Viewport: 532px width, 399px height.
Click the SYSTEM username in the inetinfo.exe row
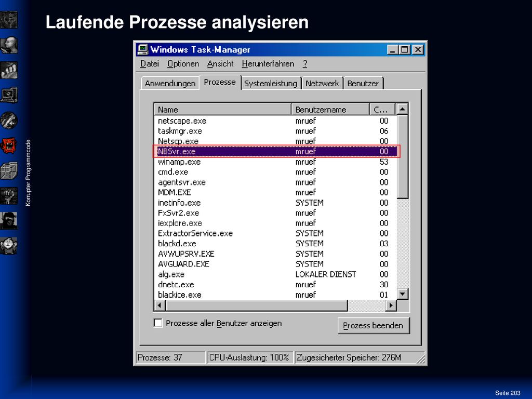tap(310, 203)
